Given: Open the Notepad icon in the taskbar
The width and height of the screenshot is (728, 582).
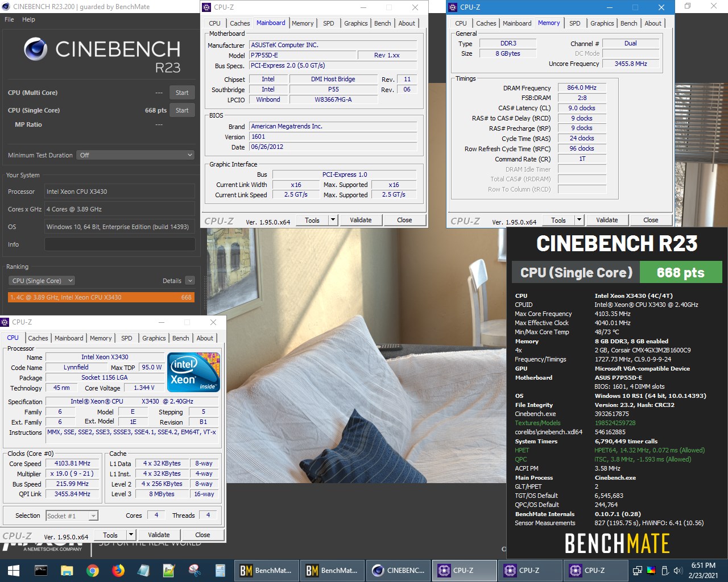Looking at the screenshot, I should (143, 570).
